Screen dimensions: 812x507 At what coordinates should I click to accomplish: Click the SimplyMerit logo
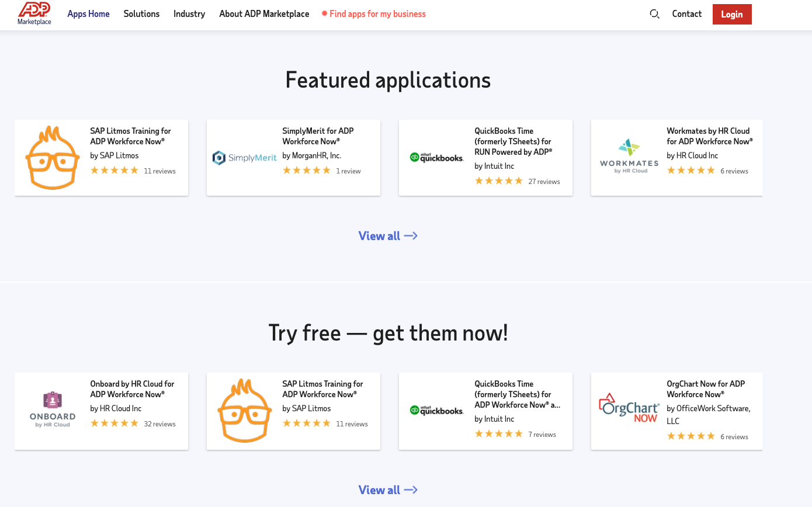pyautogui.click(x=244, y=158)
